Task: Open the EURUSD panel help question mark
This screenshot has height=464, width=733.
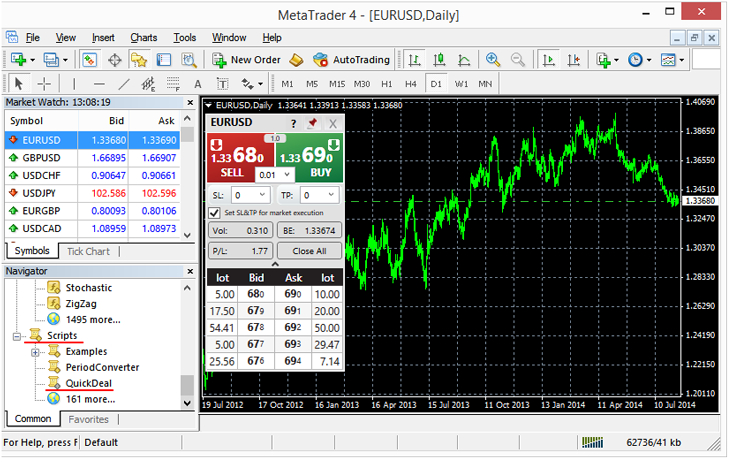Action: pyautogui.click(x=293, y=123)
